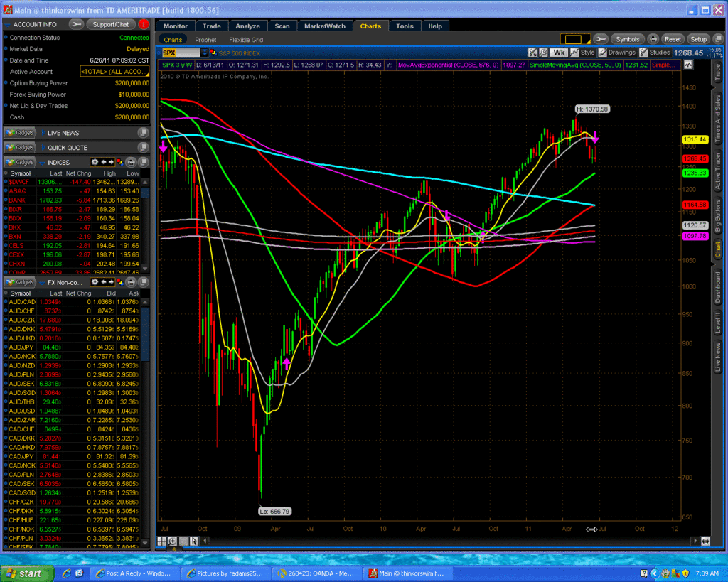Toggle the Wk weekly timeframe button
Image resolution: width=728 pixels, height=582 pixels.
pyautogui.click(x=560, y=53)
